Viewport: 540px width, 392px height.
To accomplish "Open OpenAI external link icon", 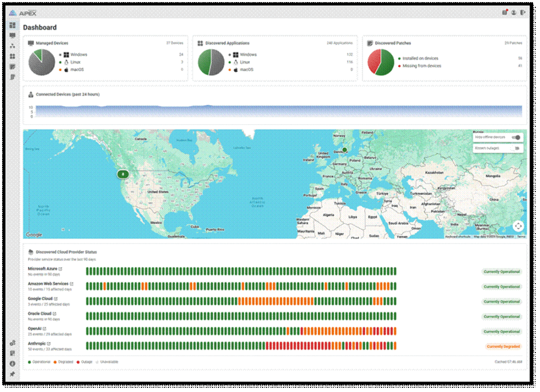I will pyautogui.click(x=44, y=329).
